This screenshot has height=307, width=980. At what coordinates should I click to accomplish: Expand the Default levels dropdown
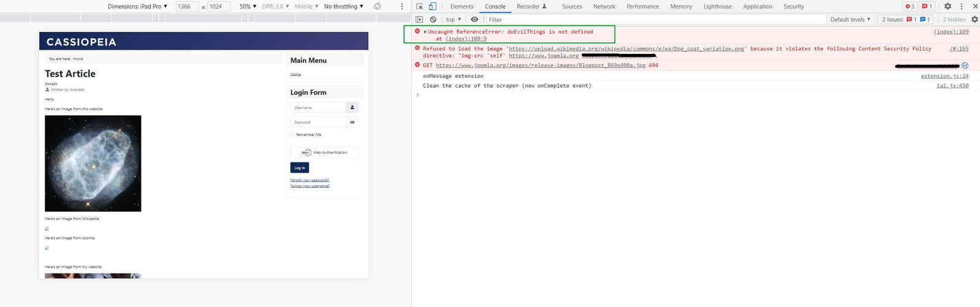point(850,20)
